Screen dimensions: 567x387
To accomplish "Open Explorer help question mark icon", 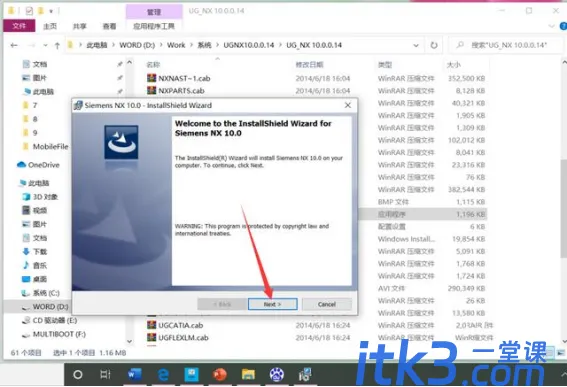I will (x=563, y=26).
